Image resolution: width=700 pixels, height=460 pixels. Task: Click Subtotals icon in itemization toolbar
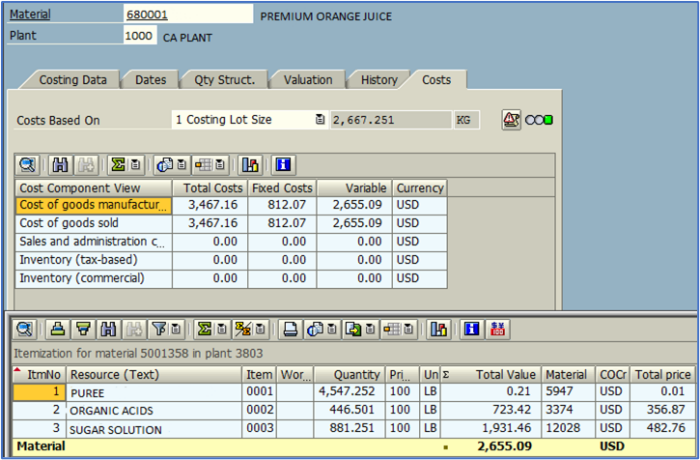point(243,330)
